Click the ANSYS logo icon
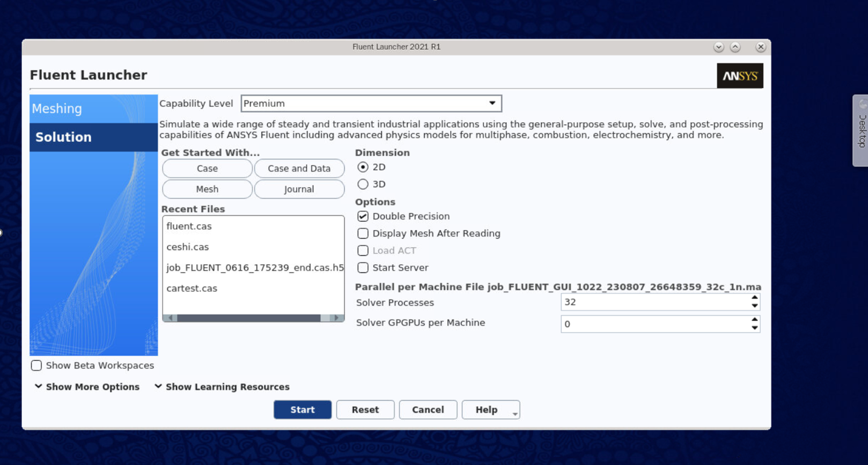Screen dimensions: 868x465 (740, 76)
